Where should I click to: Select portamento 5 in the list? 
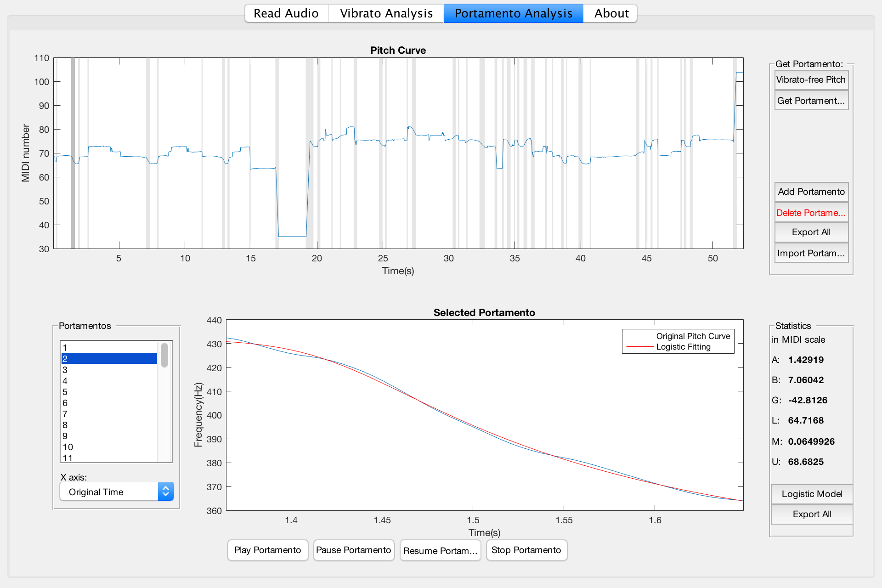click(x=109, y=392)
